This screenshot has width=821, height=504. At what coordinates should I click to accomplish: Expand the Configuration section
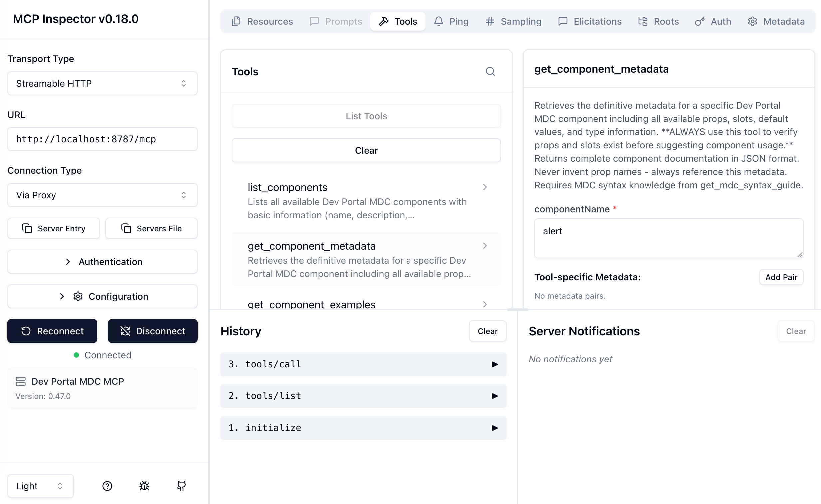tap(102, 296)
